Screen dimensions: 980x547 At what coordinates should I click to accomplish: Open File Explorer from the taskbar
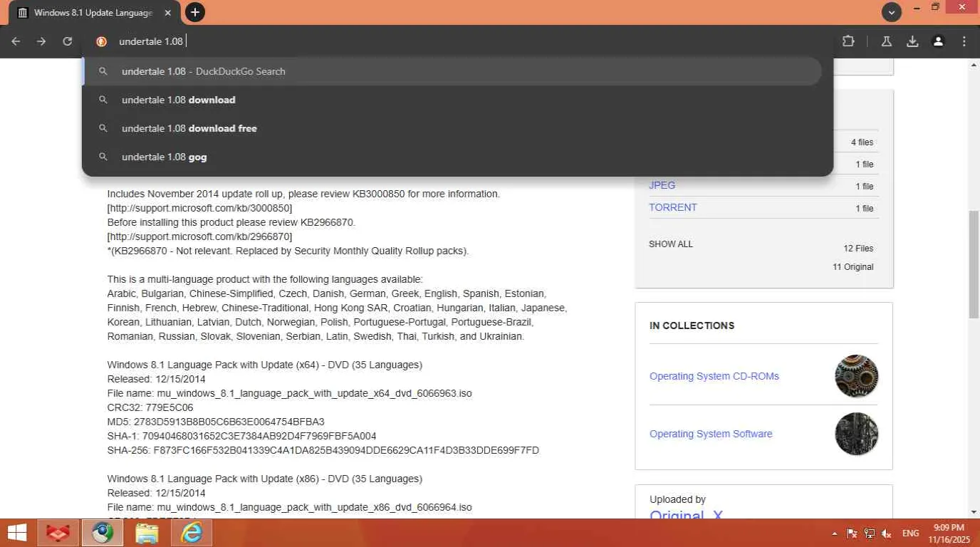[147, 533]
